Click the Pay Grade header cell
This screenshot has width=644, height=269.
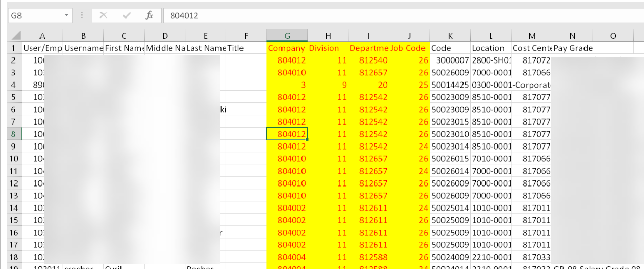(572, 48)
